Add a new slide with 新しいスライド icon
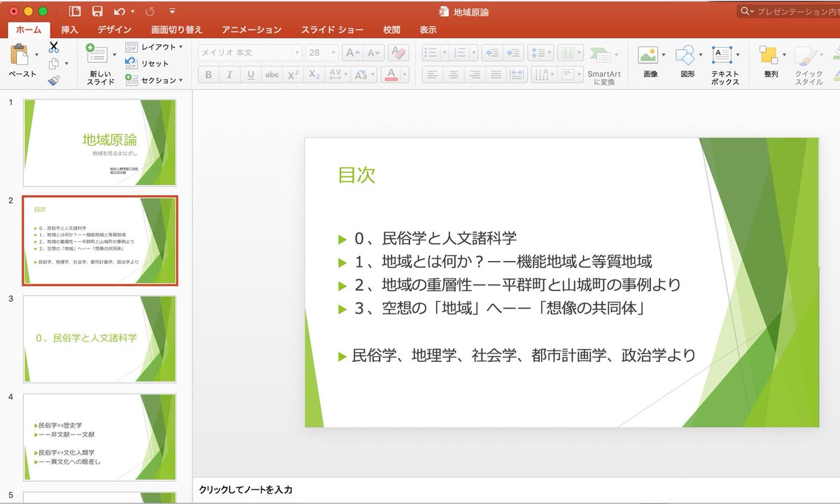 [97, 54]
